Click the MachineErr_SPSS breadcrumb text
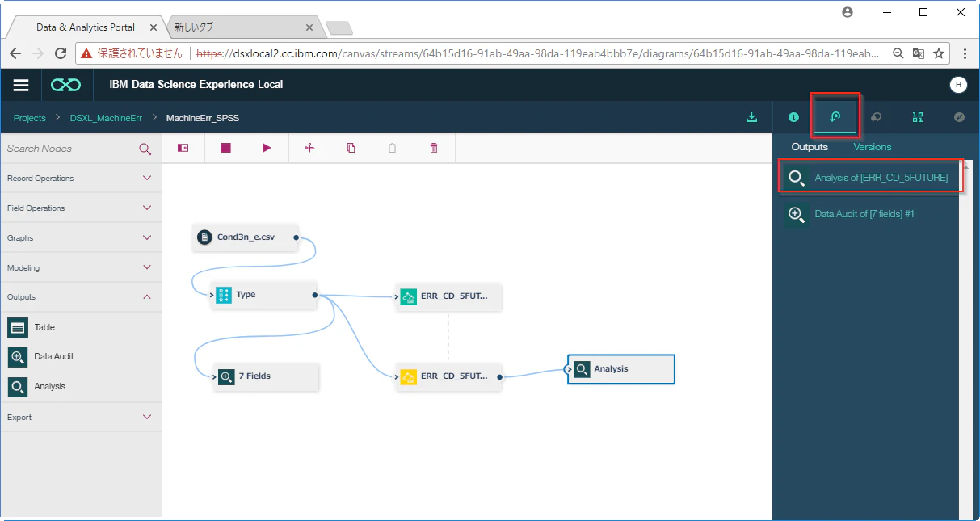Viewport: 980px width, 521px height. click(203, 118)
